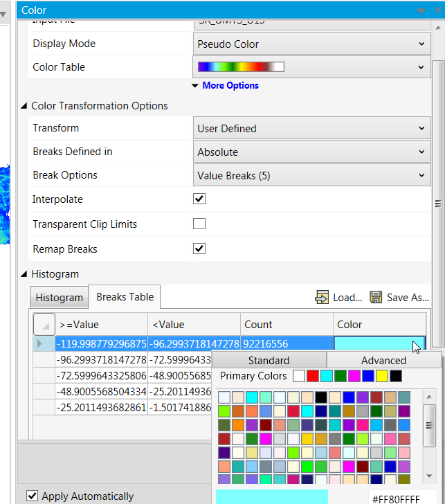
Task: Pick the yellow primary color swatch
Action: click(x=381, y=376)
